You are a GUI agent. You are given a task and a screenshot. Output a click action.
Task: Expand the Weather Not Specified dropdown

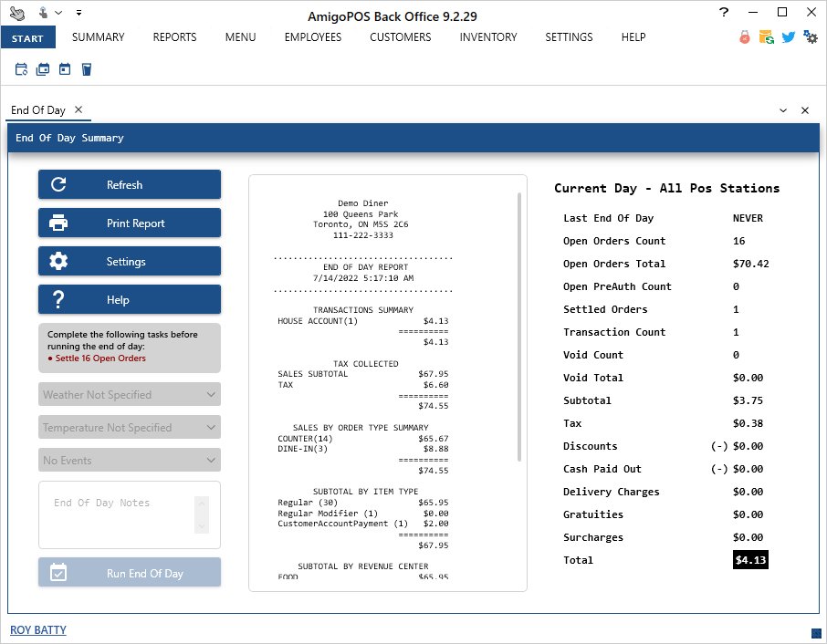(x=129, y=395)
